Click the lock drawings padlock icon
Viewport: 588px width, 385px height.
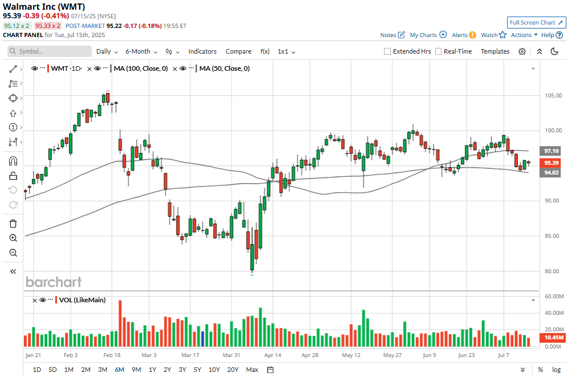click(x=13, y=176)
